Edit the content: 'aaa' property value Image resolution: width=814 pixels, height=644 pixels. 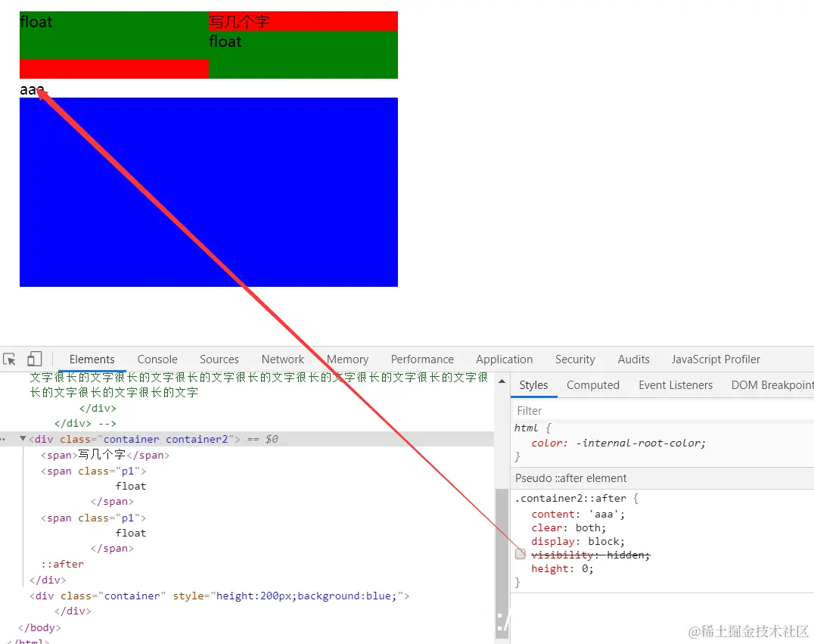pos(604,514)
